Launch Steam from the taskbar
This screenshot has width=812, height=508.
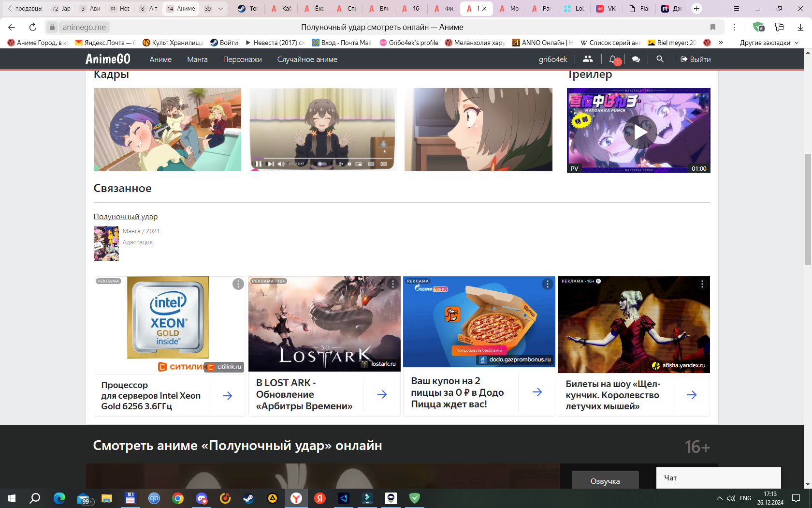pos(248,498)
